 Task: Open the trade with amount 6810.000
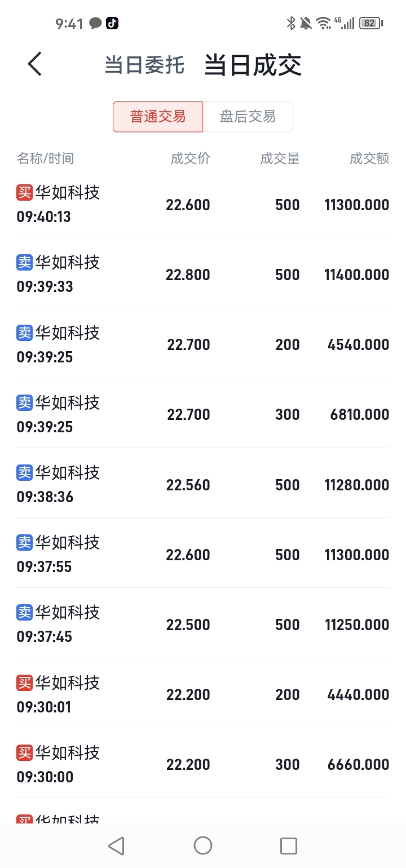203,413
